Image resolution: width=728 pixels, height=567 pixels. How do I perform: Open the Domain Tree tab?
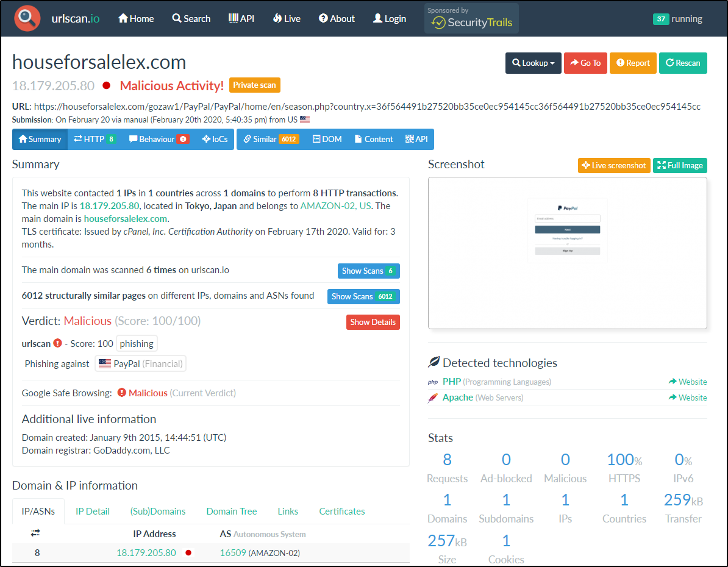pyautogui.click(x=232, y=512)
